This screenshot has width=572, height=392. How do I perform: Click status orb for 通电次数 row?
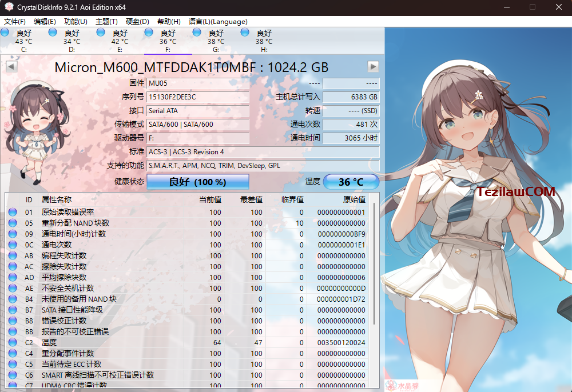pos(13,245)
